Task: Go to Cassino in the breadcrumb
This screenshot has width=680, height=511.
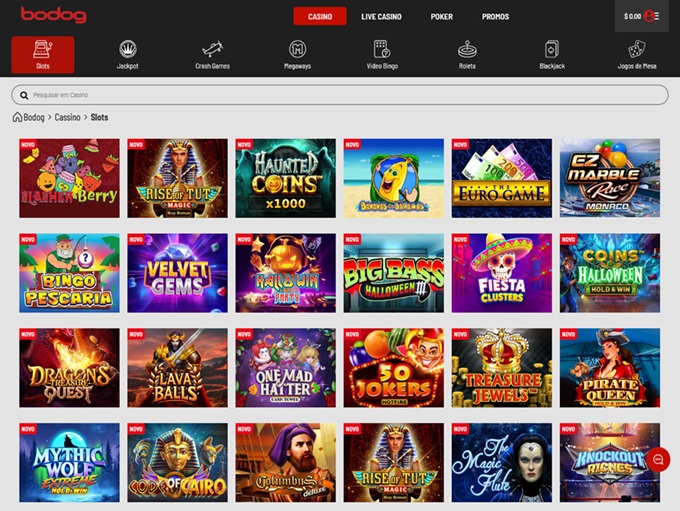Action: 68,117
